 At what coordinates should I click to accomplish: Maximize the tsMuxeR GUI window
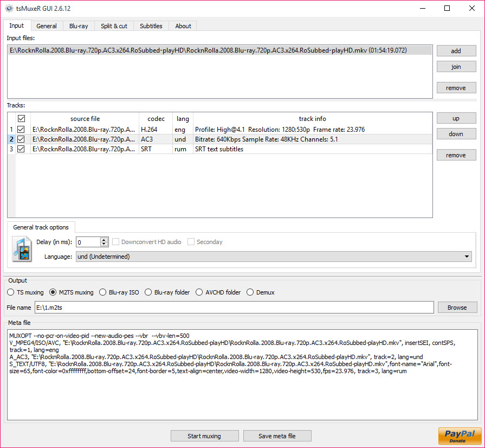[447, 8]
